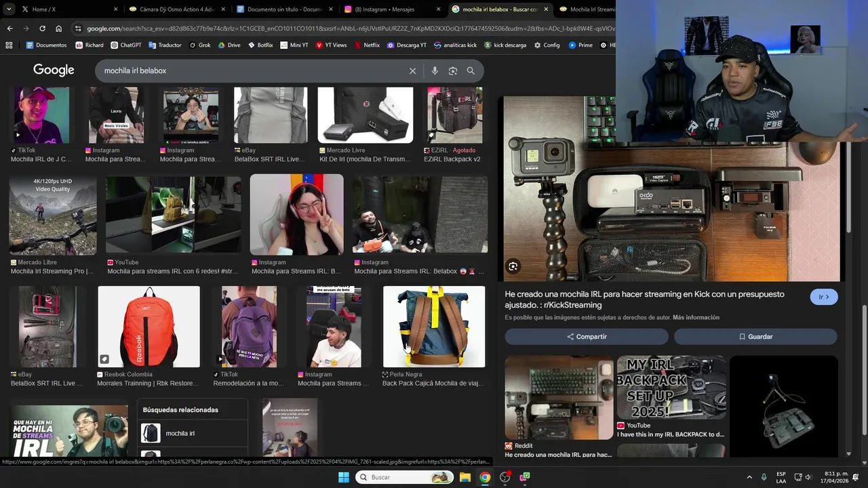Open the Mini YT bookmark
Image resolution: width=868 pixels, height=488 pixels.
pos(294,45)
